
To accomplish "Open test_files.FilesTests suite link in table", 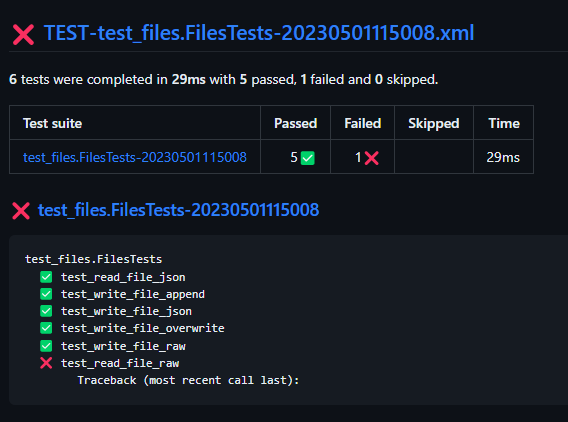I will tap(135, 158).
